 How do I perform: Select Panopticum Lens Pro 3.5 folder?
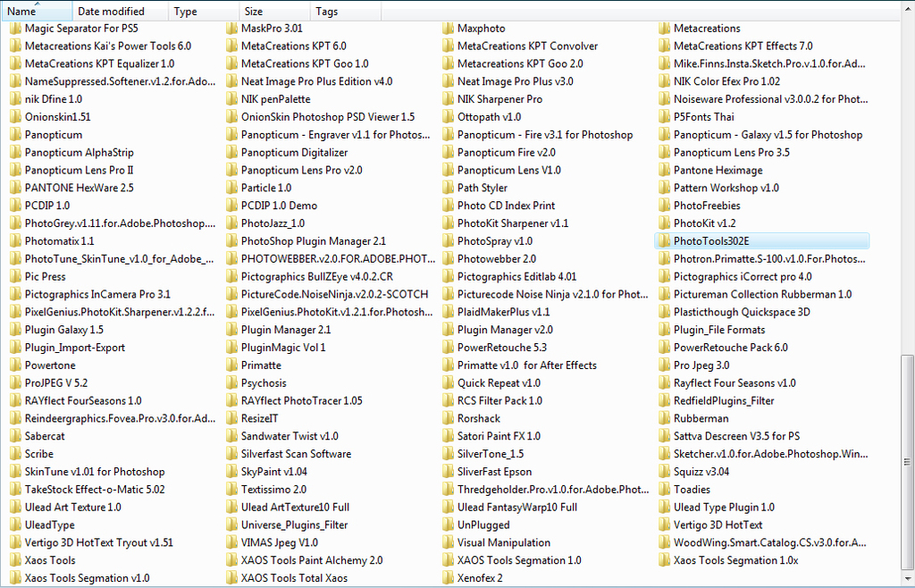[x=731, y=152]
